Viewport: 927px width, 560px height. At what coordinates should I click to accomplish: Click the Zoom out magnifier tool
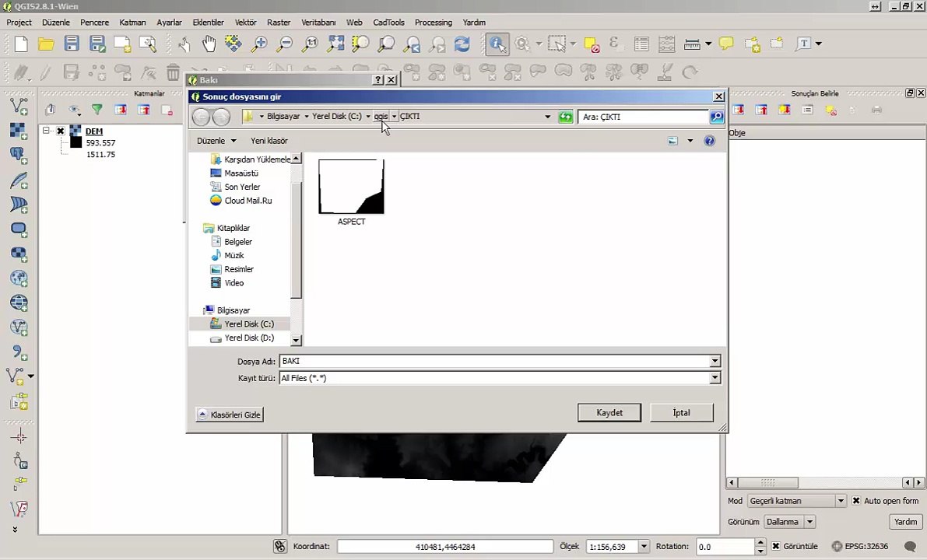(x=285, y=44)
